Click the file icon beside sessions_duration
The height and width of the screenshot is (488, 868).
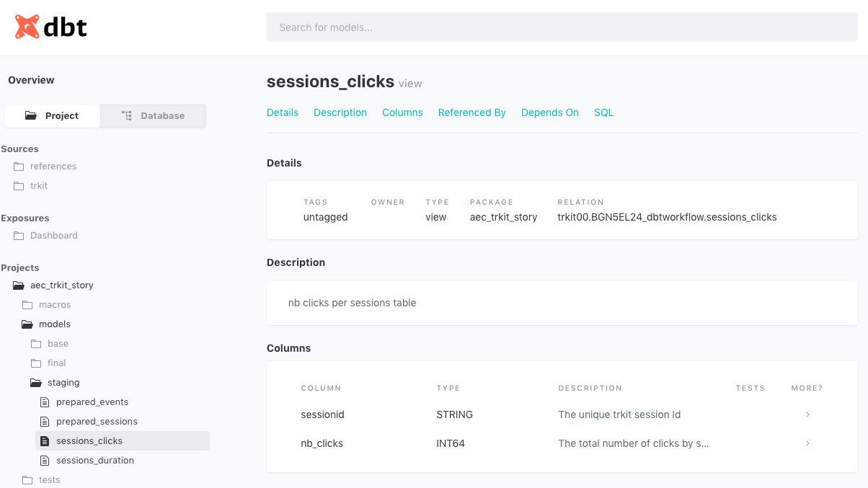(x=45, y=461)
